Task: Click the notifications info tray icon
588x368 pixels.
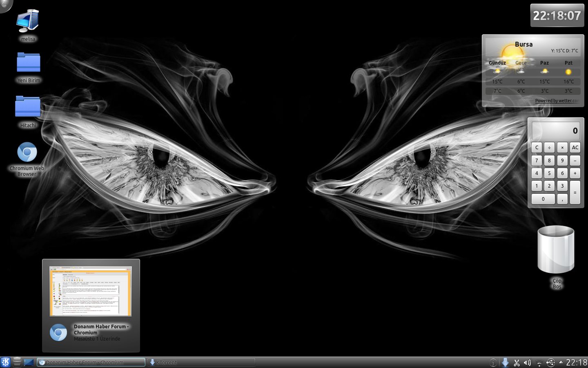Action: tap(493, 363)
